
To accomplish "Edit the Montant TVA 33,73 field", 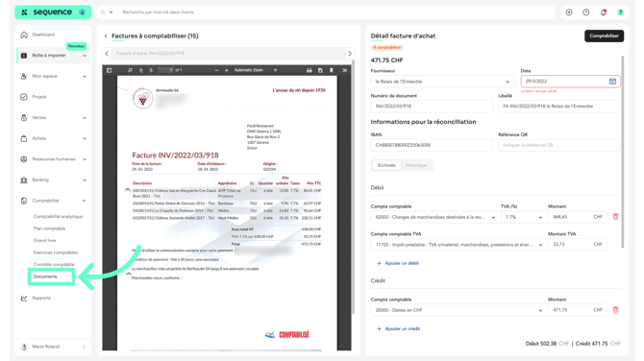I will click(578, 245).
